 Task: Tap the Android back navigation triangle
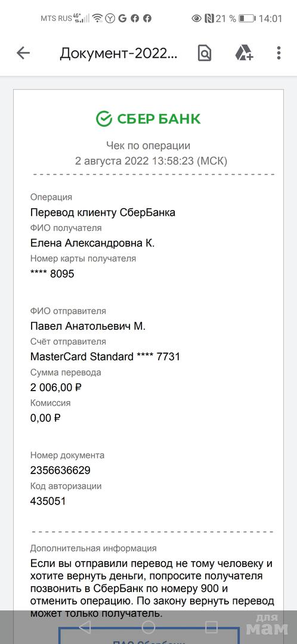(x=85, y=627)
